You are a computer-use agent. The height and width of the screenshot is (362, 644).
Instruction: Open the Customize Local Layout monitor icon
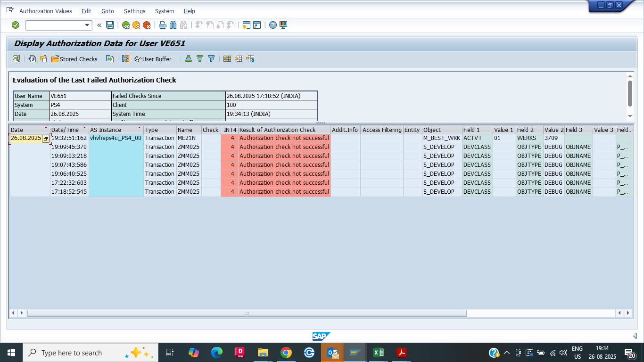coord(283,25)
